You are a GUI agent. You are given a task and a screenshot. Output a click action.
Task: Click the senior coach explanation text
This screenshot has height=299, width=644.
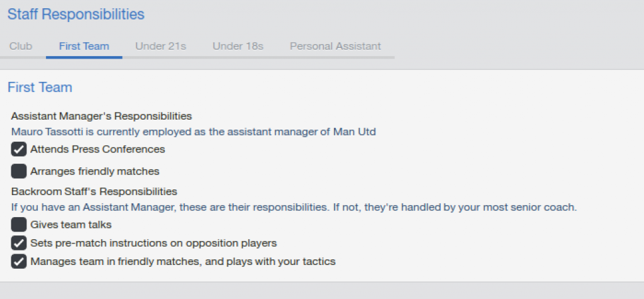point(294,207)
